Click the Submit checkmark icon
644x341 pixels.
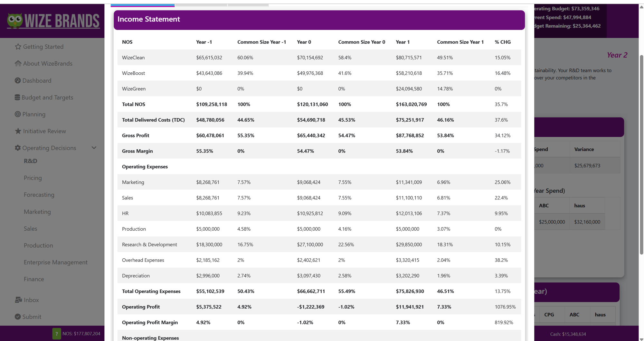pyautogui.click(x=18, y=317)
